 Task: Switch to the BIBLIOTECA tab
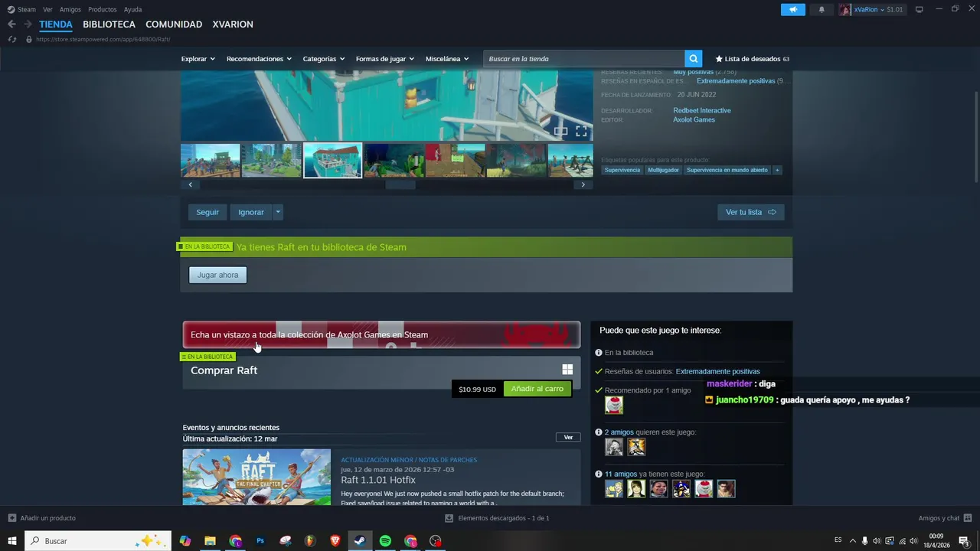coord(109,24)
